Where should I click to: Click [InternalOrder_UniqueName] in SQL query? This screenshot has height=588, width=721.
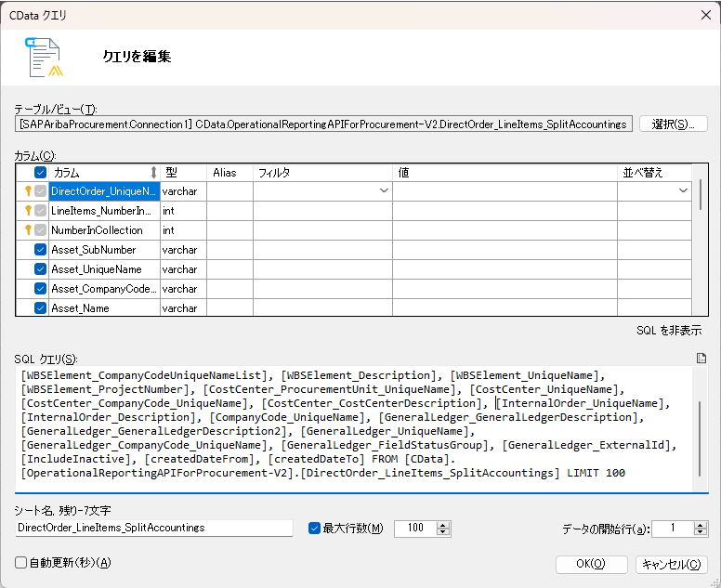pos(581,403)
